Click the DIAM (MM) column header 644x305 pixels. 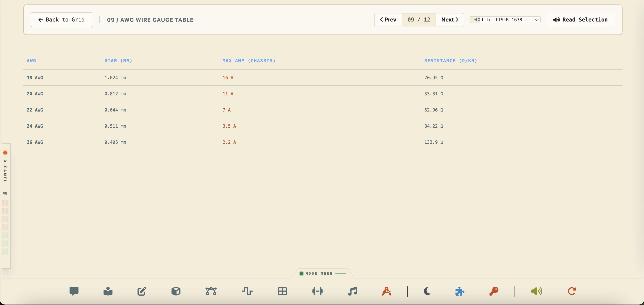click(x=118, y=61)
